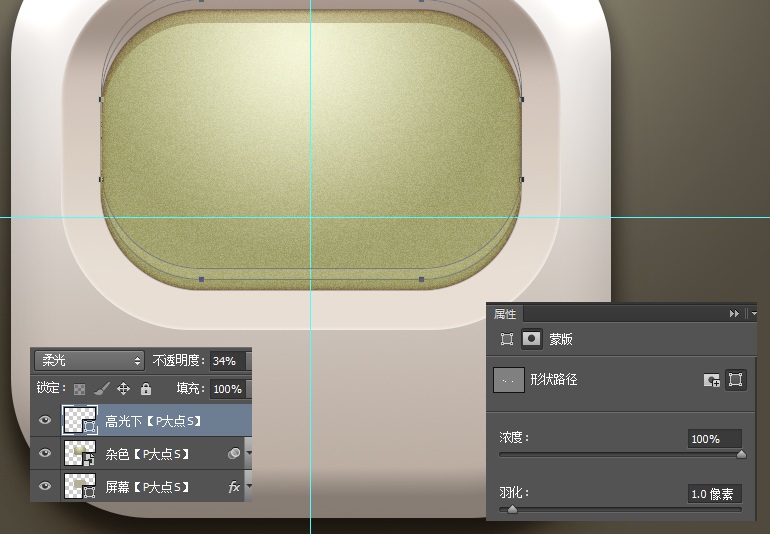Expand smart filters arrow on 杂色 layer
Viewport: 770px width, 534px height.
[249, 453]
